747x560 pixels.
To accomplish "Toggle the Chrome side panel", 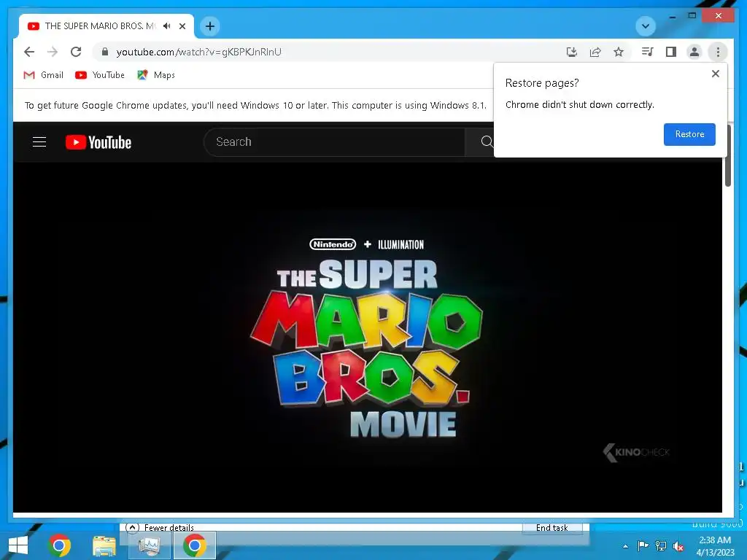I will click(671, 52).
